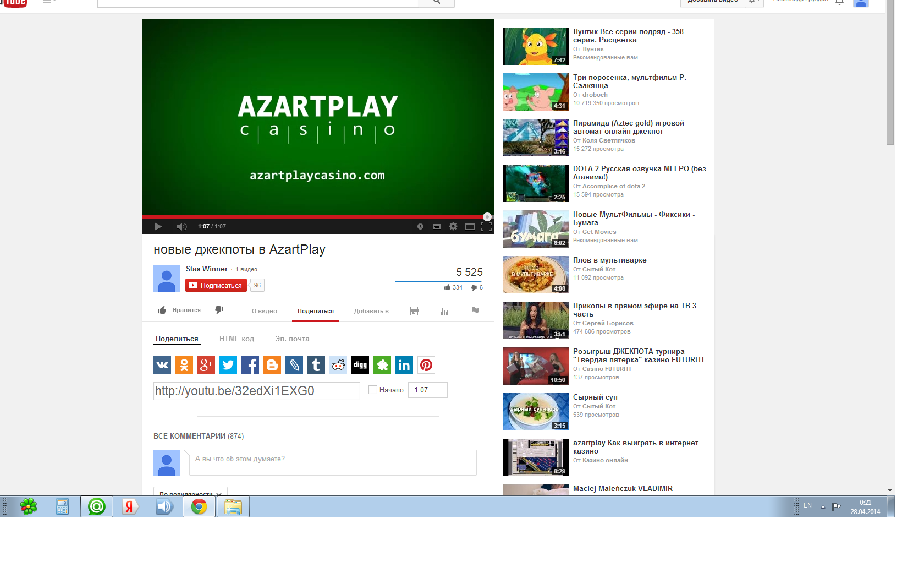Open Mail.Ru Agent from the taskbar
The width and height of the screenshot is (924, 578).
coord(97,506)
